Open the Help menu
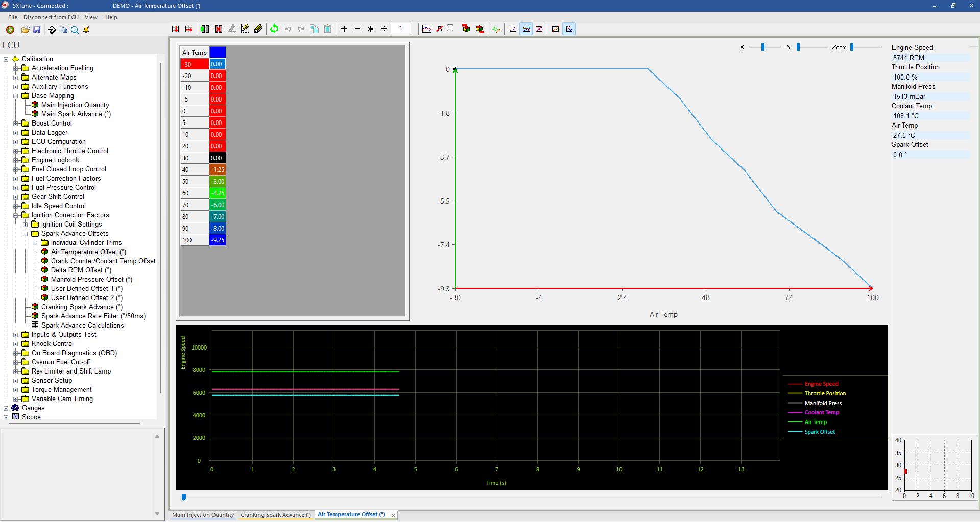980x522 pixels. point(111,17)
